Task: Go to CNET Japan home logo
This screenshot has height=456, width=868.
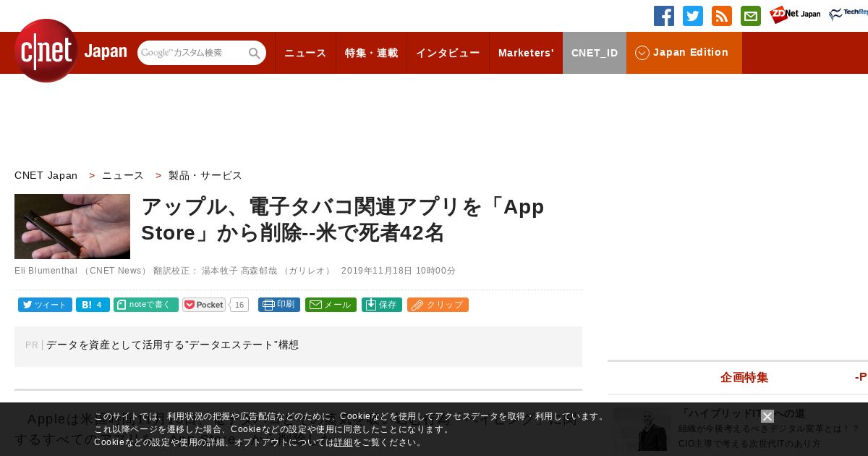Action: tap(70, 51)
